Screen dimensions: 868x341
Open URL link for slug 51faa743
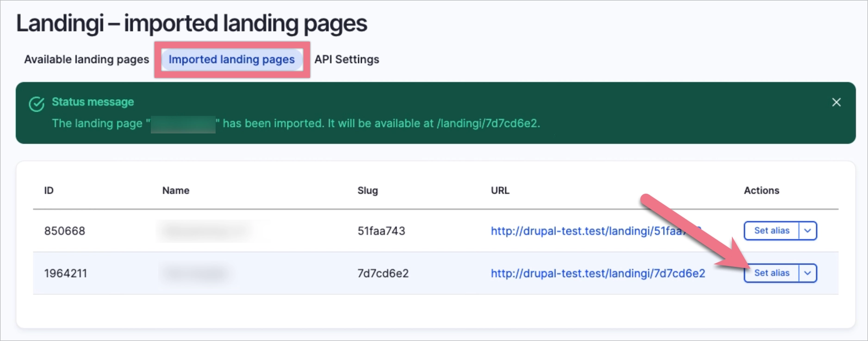tap(596, 231)
